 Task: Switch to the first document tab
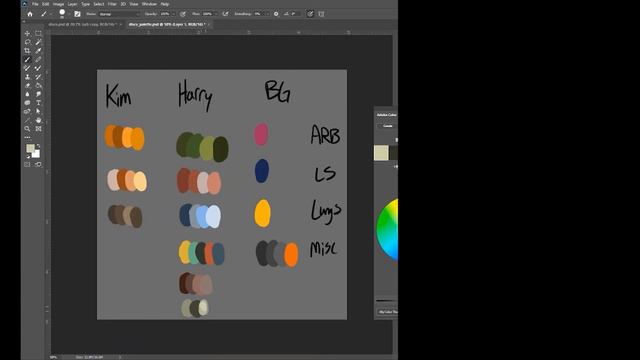click(84, 24)
